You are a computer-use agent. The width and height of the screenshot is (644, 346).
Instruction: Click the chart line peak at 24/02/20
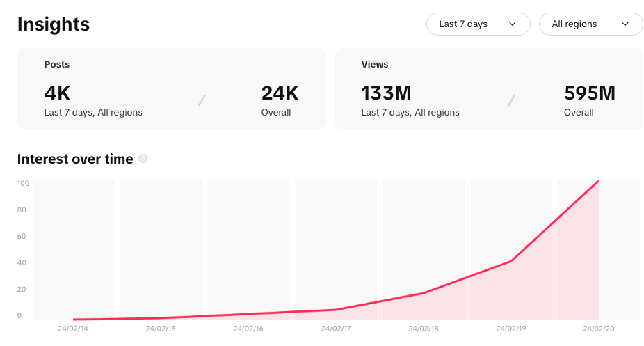point(598,182)
